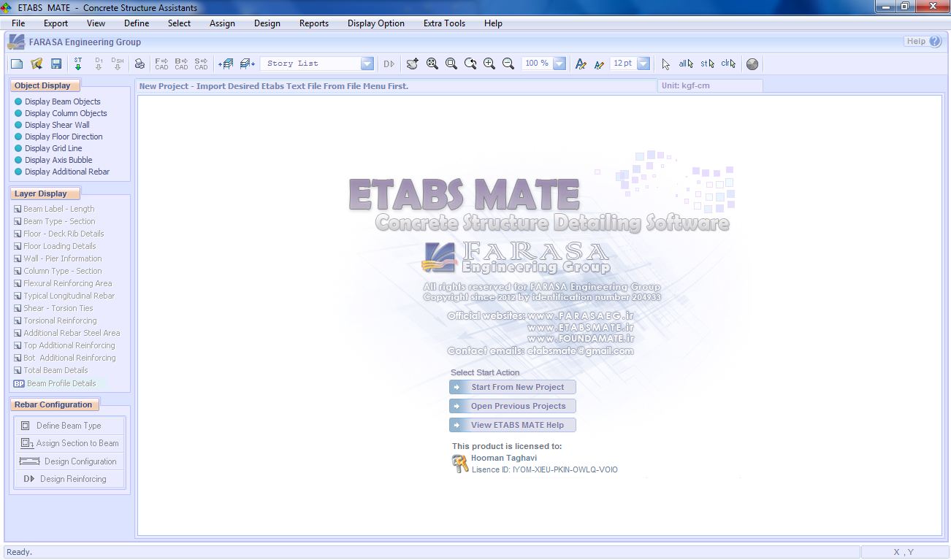This screenshot has height=560, width=951.
Task: Enable Torsional Reinforcing layer
Action: coord(55,321)
